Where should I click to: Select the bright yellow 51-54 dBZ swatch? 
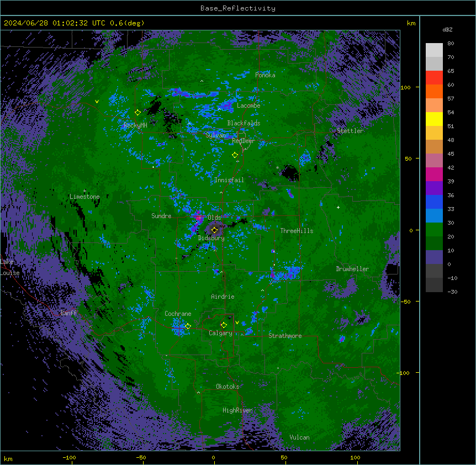[x=434, y=119]
